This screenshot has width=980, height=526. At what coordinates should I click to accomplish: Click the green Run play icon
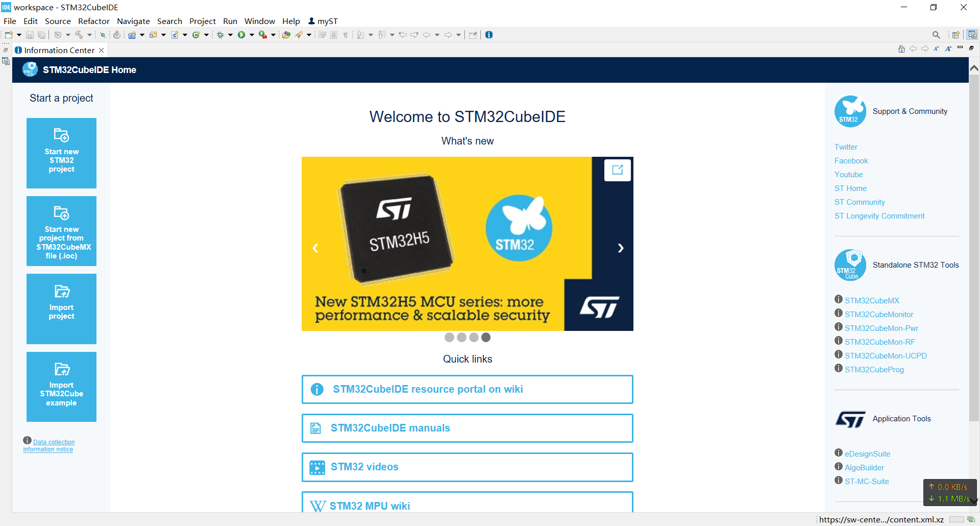241,35
